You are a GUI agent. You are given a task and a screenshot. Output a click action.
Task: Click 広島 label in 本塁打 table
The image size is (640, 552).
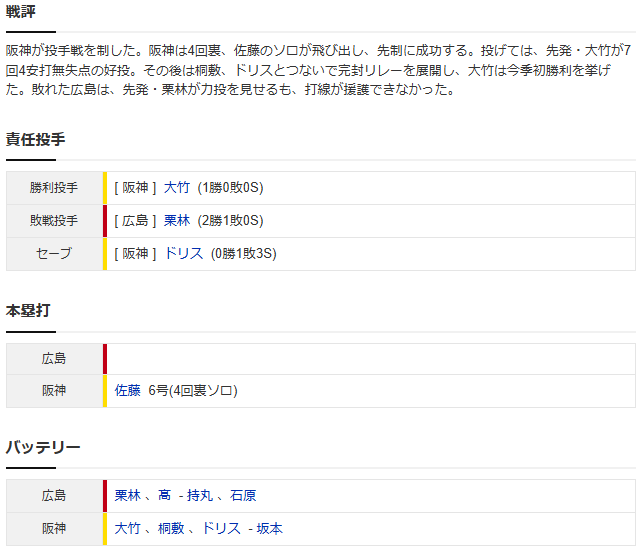[54, 359]
